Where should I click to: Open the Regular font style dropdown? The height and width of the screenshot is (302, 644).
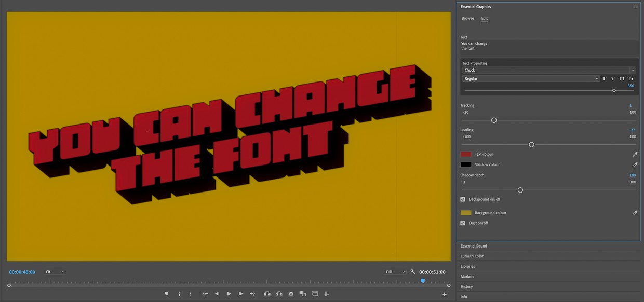[x=531, y=79]
